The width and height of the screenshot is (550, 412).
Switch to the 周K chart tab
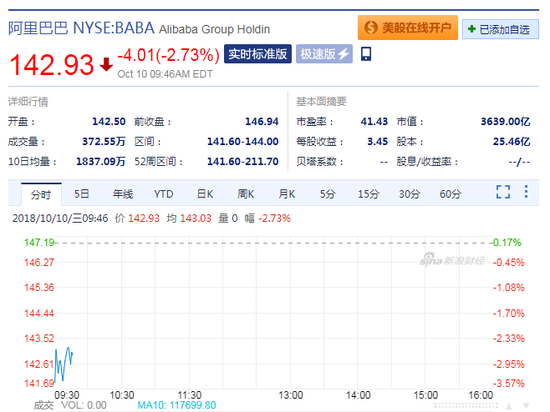(246, 194)
